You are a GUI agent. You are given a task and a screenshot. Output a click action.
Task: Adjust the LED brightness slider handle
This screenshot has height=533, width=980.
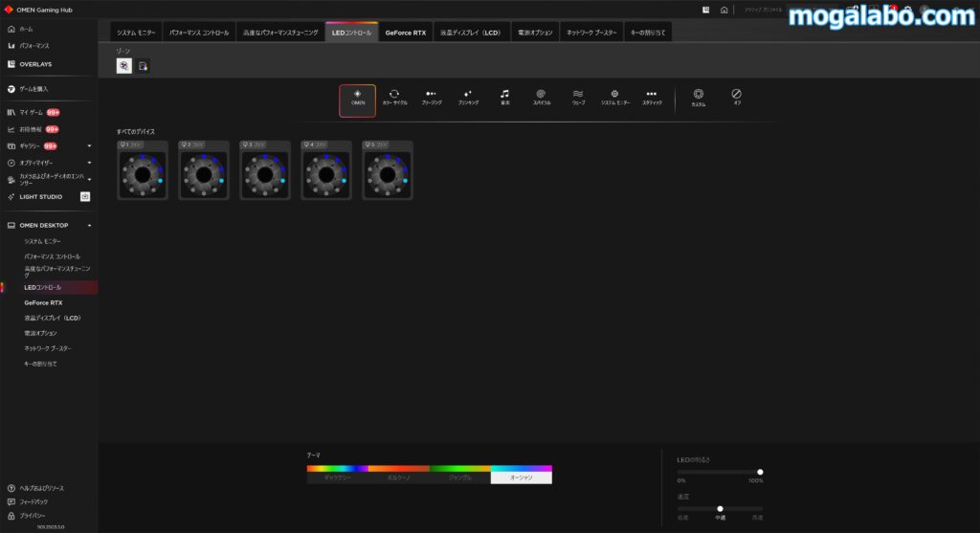coord(760,472)
